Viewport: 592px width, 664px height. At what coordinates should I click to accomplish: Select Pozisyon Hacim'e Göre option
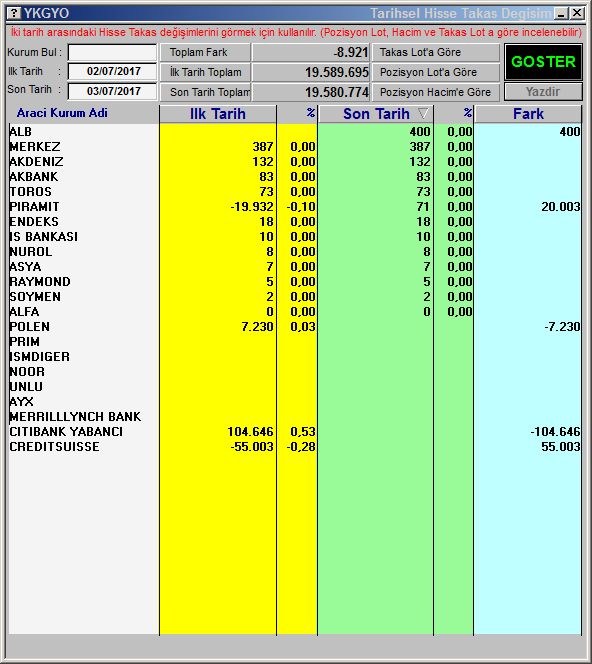(x=436, y=92)
